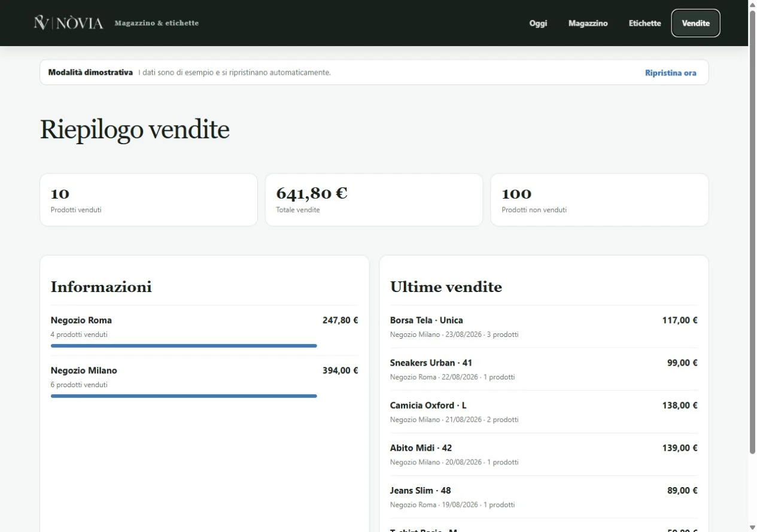
Task: Click the 100 Prodotti non venduti card
Action: tap(600, 200)
